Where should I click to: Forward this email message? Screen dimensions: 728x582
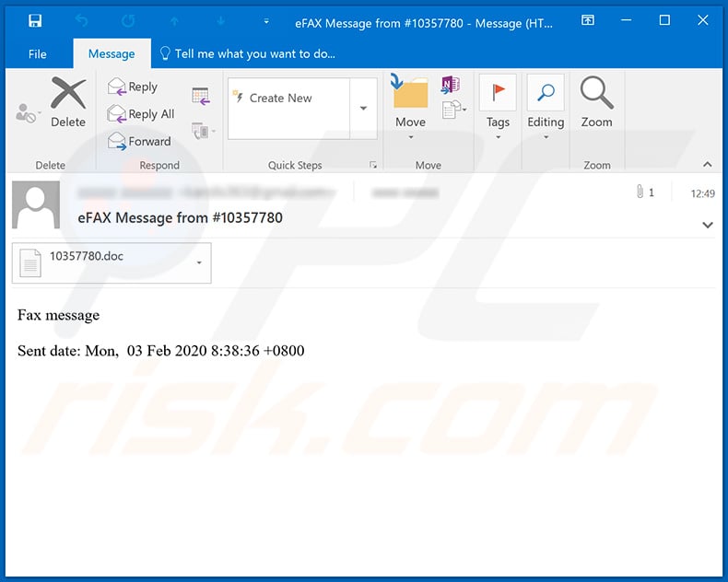pyautogui.click(x=139, y=141)
